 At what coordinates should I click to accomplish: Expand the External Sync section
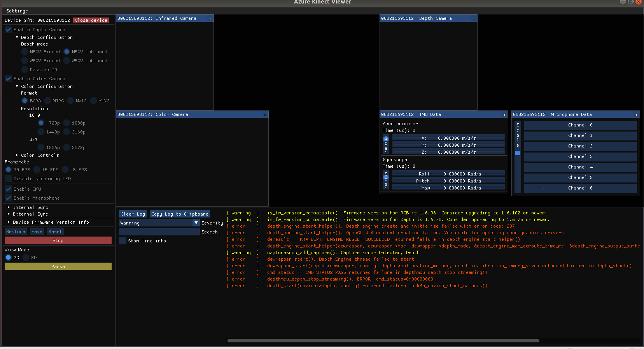tap(9, 214)
